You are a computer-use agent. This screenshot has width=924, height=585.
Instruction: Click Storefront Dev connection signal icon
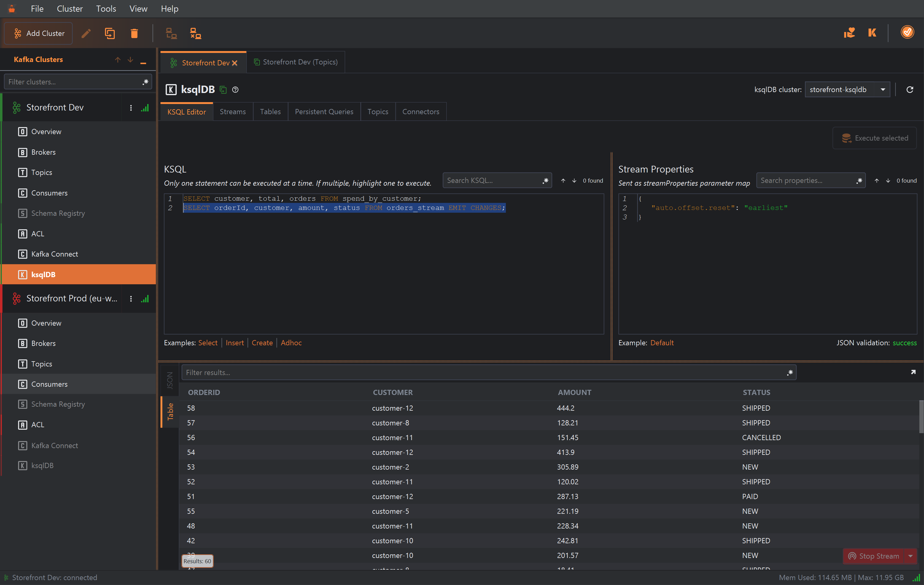pyautogui.click(x=145, y=108)
